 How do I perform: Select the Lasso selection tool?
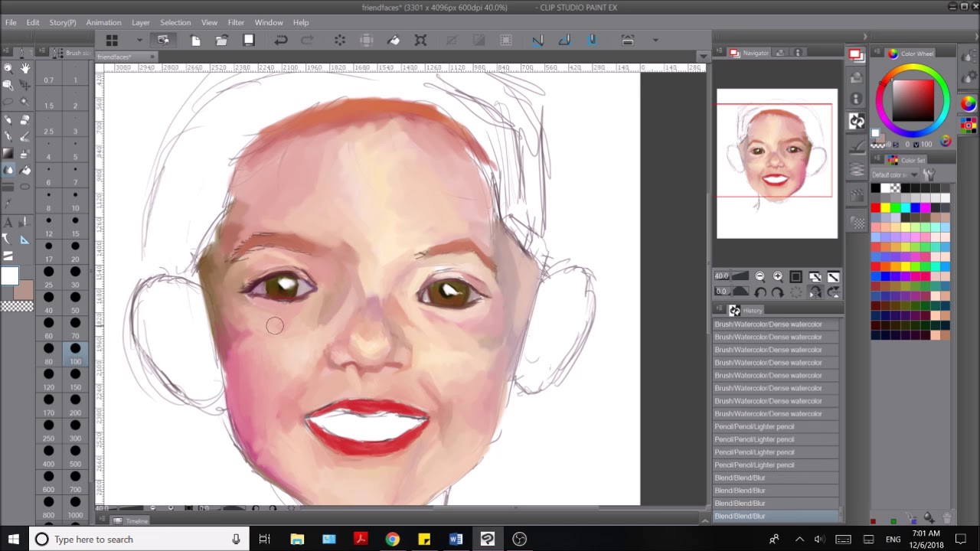pos(8,101)
